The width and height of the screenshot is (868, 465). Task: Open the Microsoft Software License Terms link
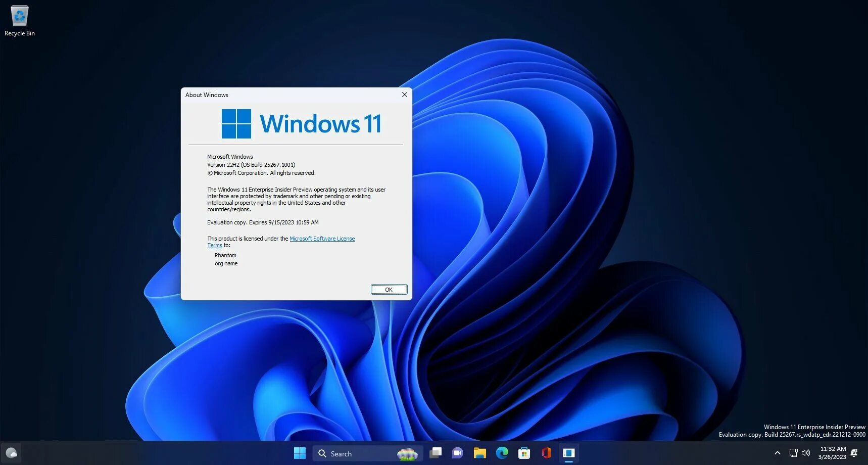322,239
